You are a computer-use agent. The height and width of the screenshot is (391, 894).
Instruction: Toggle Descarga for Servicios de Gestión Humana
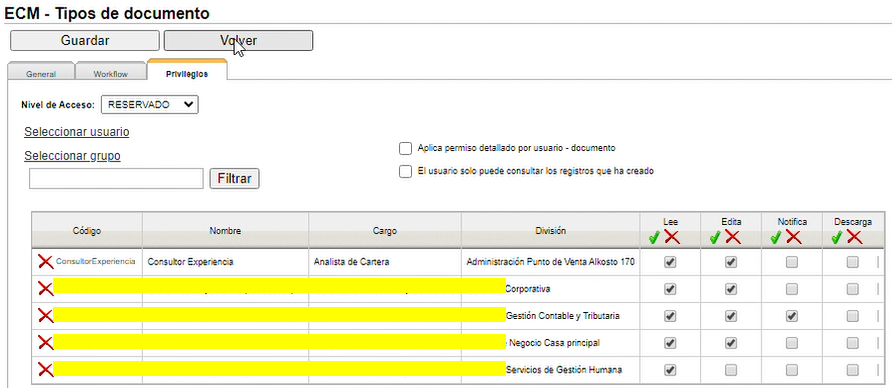coord(852,370)
